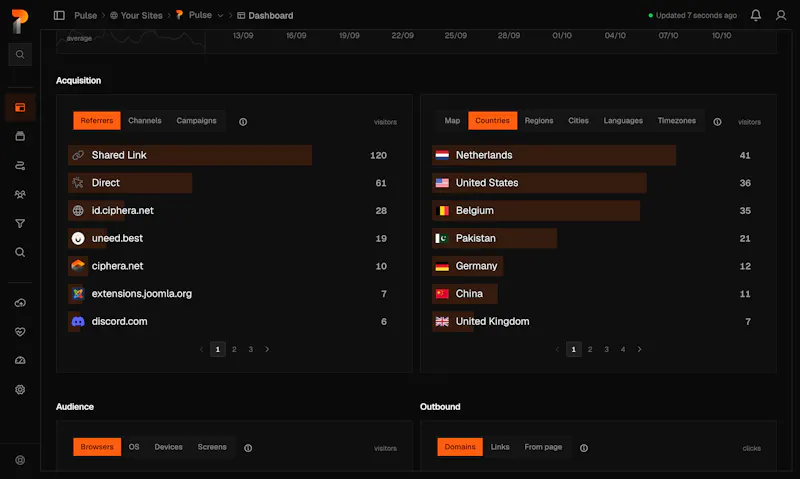800x479 pixels.
Task: Switch to the Devices tab
Action: coord(168,447)
